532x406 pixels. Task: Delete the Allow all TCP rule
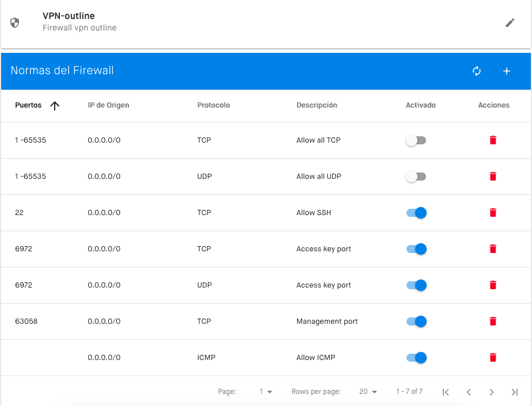point(493,140)
